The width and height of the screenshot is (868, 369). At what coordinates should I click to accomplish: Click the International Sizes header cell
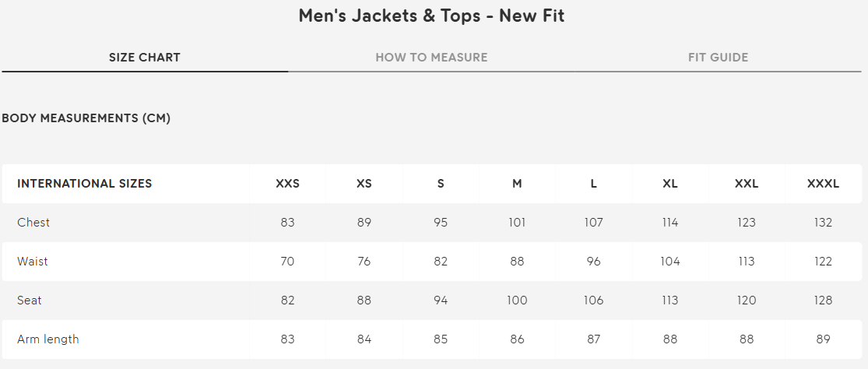[85, 184]
